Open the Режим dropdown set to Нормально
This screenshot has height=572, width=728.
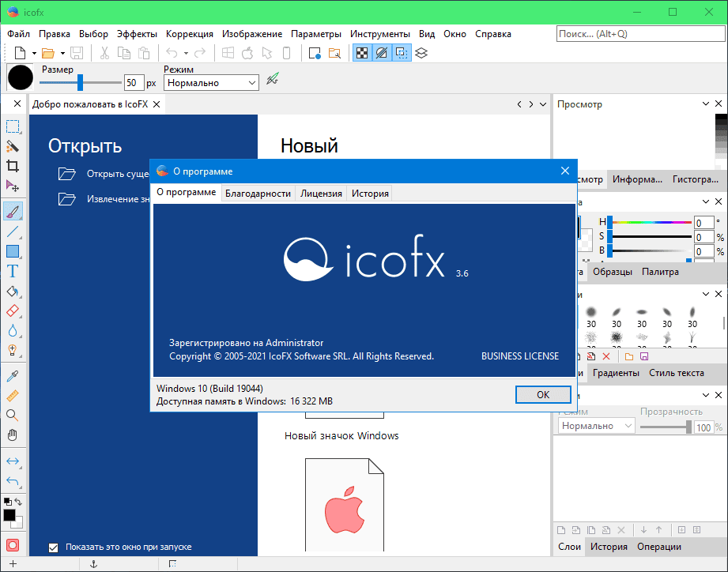[x=211, y=83]
